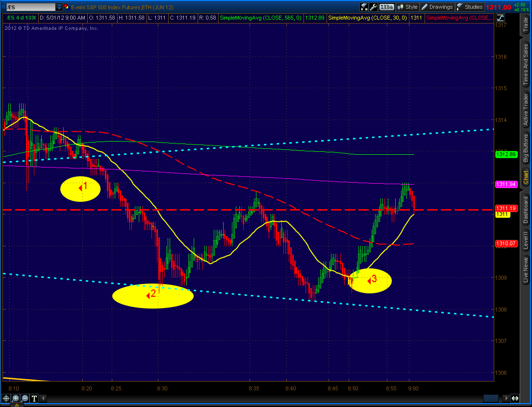Screen dimensions: 532x407
Task: Click the 8:30 time axis label
Action: (162, 388)
